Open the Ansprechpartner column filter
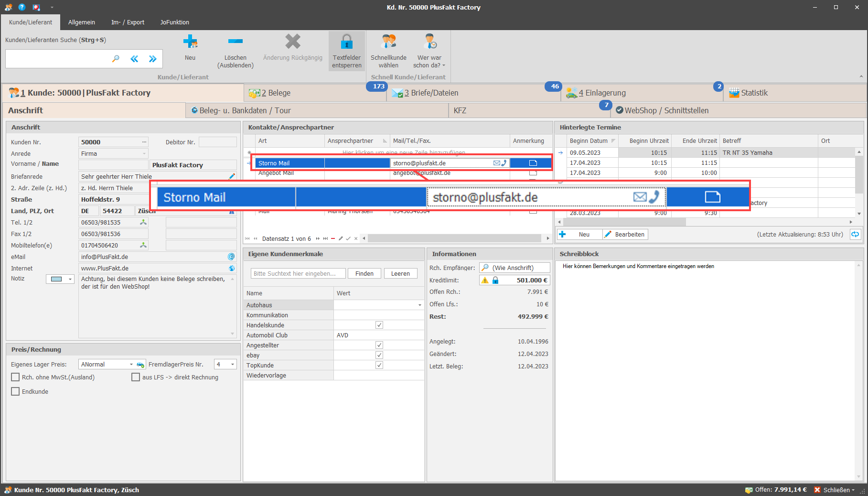The image size is (868, 496). tap(385, 141)
